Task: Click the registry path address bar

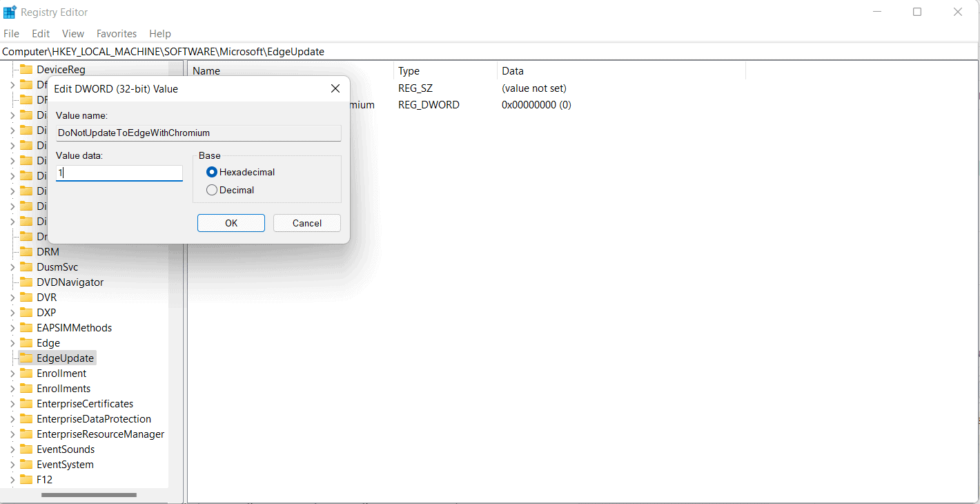Action: coord(489,51)
